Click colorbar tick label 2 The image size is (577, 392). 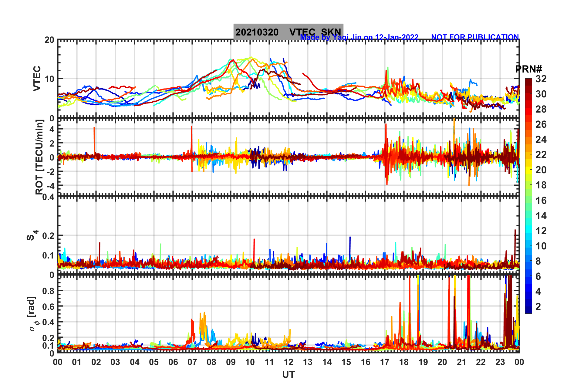538,306
